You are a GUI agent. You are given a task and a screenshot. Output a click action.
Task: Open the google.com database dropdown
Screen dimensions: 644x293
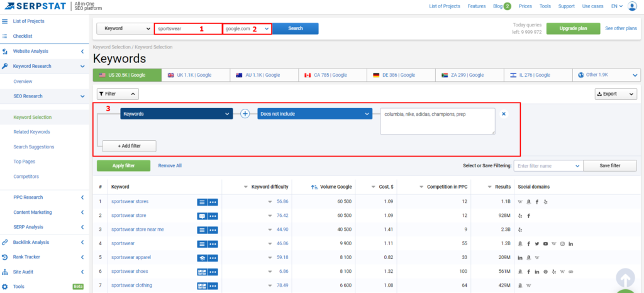coord(247,29)
